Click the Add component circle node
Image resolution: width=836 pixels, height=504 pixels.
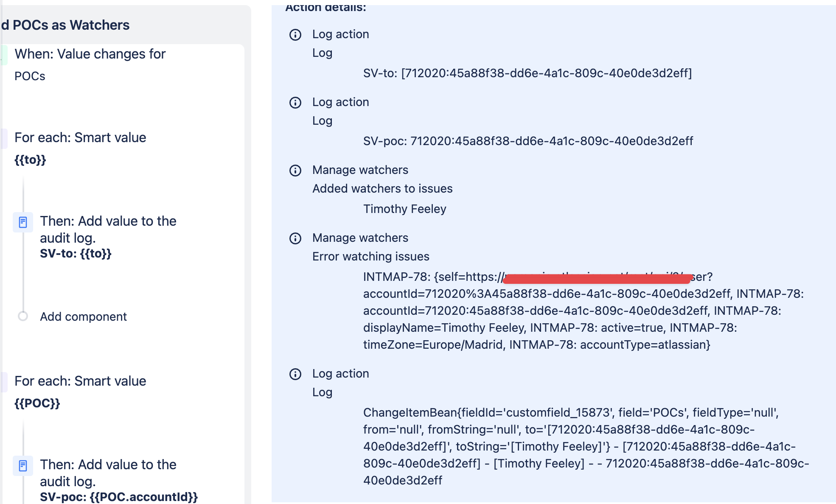23,316
